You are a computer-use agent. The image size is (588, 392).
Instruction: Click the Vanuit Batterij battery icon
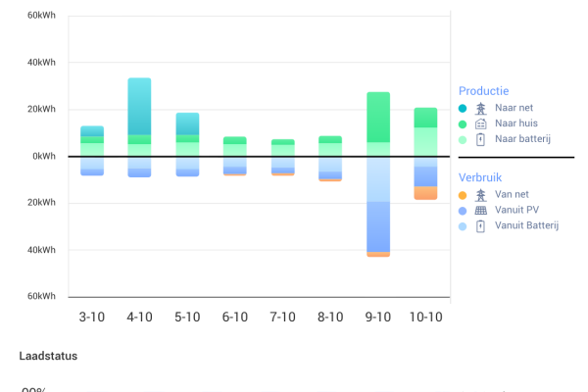480,226
